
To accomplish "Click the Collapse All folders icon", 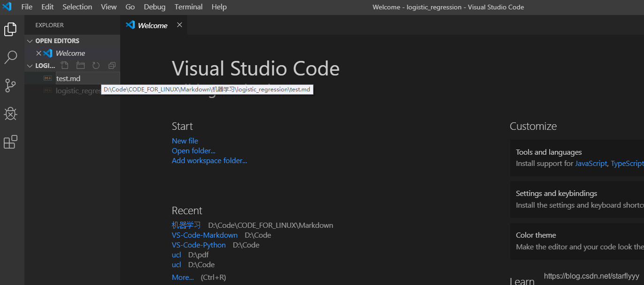I will click(112, 66).
